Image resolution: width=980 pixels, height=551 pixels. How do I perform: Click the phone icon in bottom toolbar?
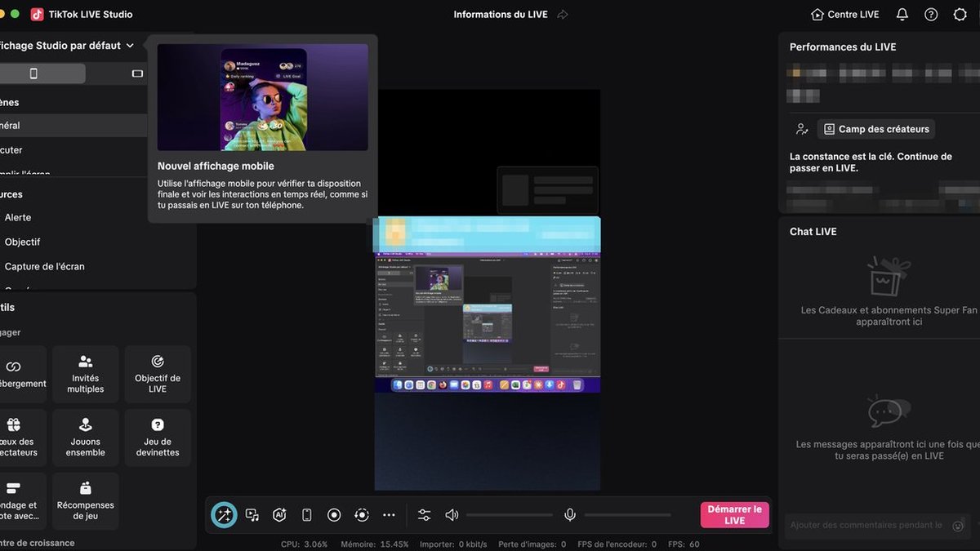point(307,515)
